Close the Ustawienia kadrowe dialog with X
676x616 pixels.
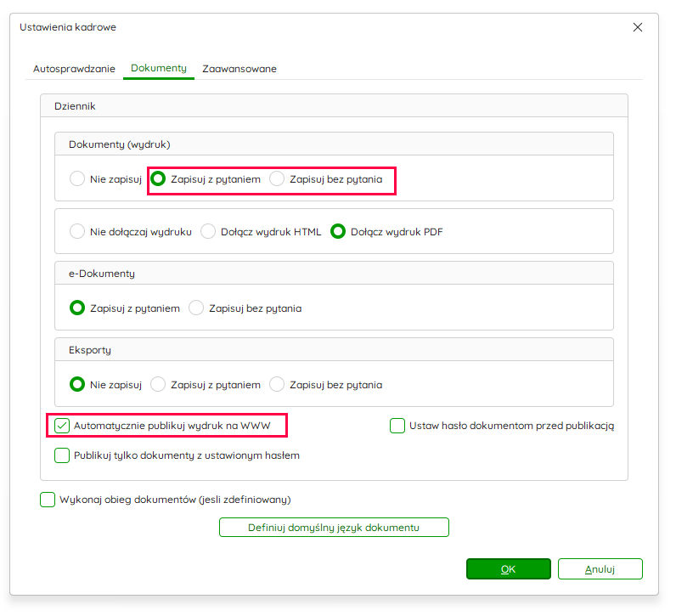click(638, 27)
